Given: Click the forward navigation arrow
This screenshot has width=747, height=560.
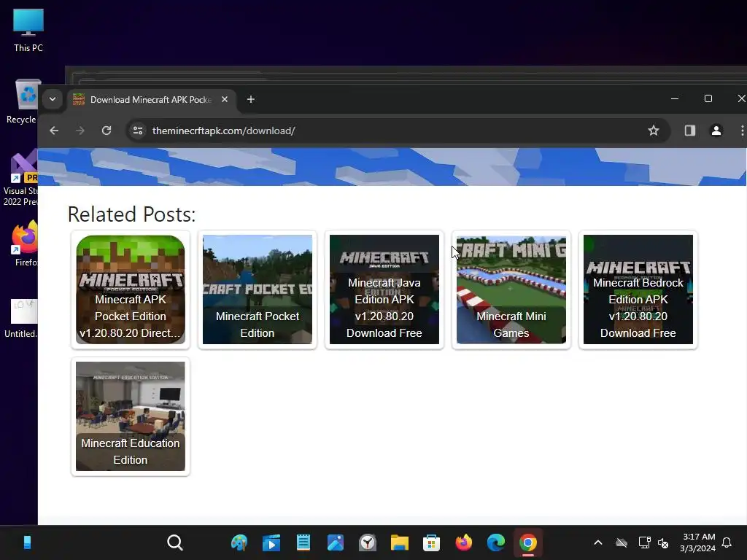Looking at the screenshot, I should (x=80, y=131).
